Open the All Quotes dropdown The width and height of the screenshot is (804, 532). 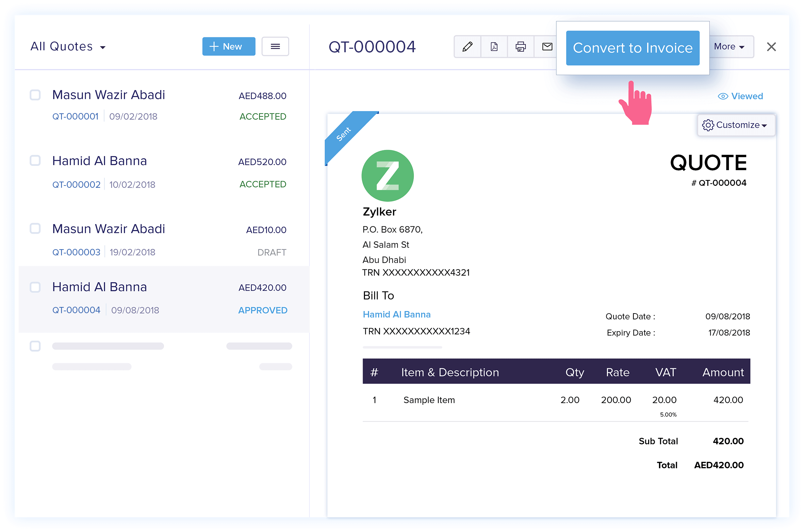68,46
